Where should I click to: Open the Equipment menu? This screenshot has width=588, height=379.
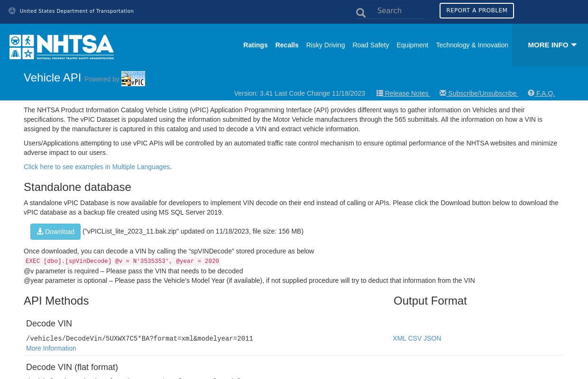tap(413, 45)
